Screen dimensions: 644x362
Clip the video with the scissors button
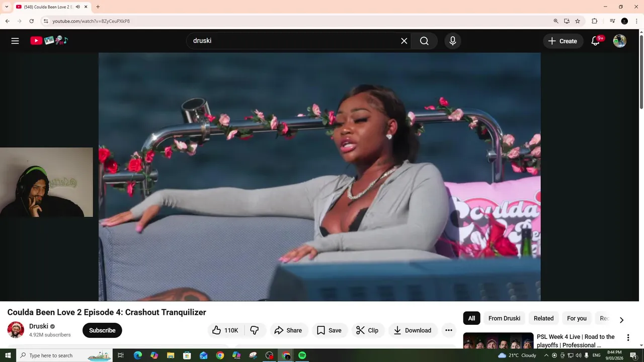point(367,330)
